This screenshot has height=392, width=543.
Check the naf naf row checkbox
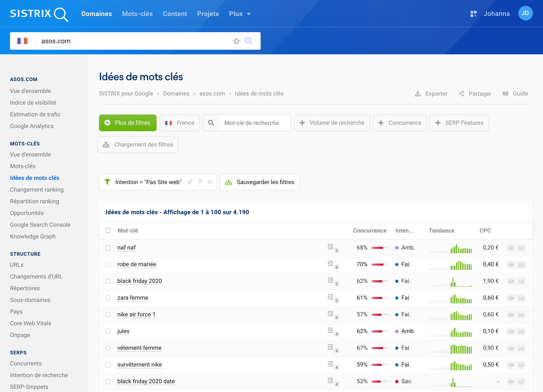108,248
